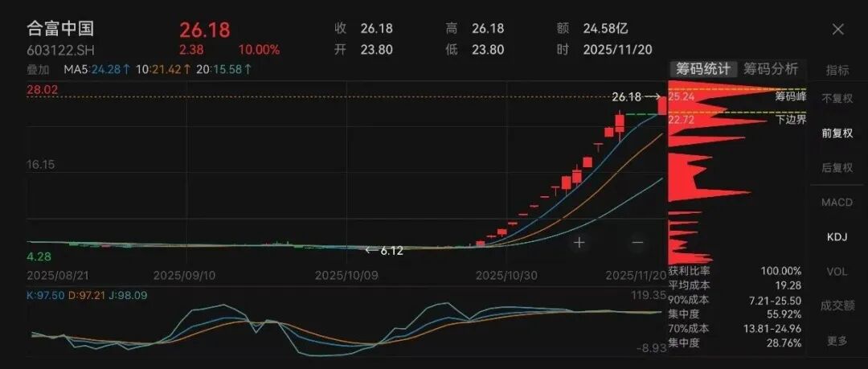
Task: Click the 25.24 chip peak price
Action: (x=681, y=97)
